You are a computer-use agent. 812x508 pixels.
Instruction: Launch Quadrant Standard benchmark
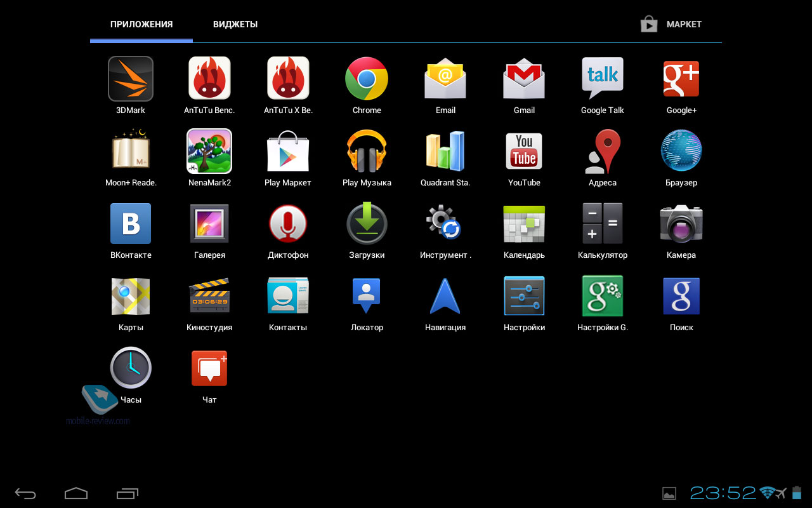[x=445, y=151]
